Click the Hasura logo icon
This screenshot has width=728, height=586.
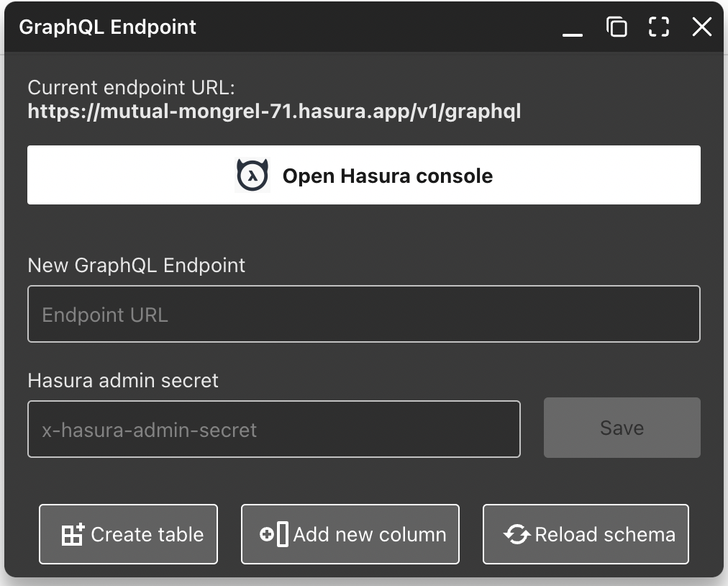pyautogui.click(x=252, y=176)
